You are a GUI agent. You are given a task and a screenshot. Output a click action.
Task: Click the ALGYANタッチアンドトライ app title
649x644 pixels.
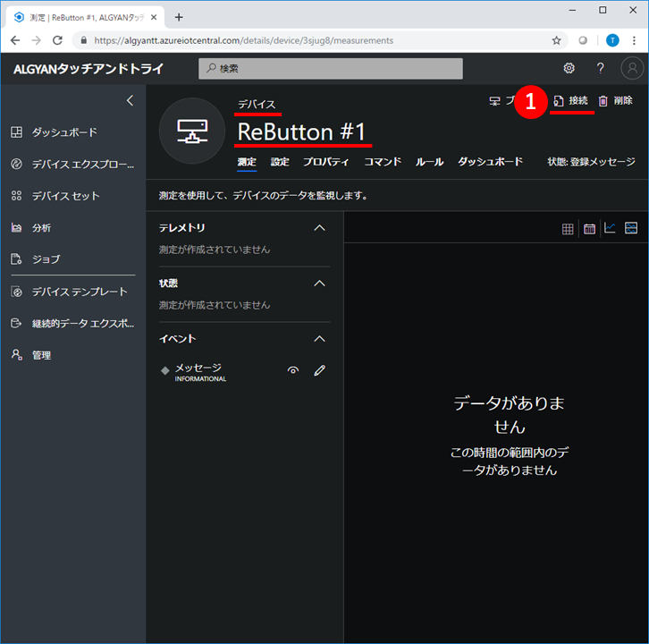pyautogui.click(x=88, y=69)
